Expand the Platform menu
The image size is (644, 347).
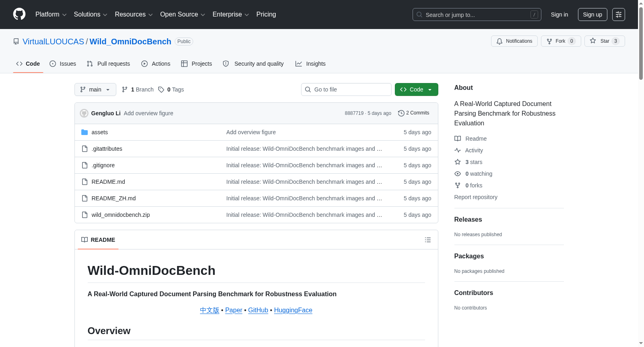pyautogui.click(x=51, y=15)
